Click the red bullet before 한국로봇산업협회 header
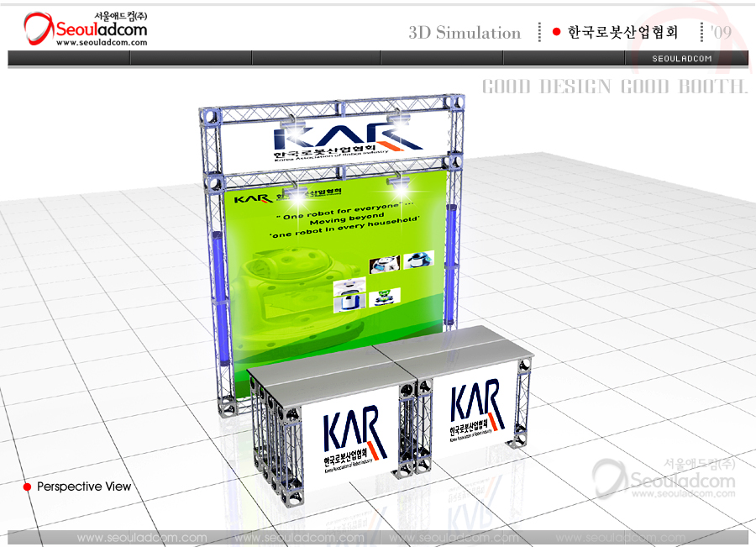The height and width of the screenshot is (547, 756). pyautogui.click(x=556, y=32)
